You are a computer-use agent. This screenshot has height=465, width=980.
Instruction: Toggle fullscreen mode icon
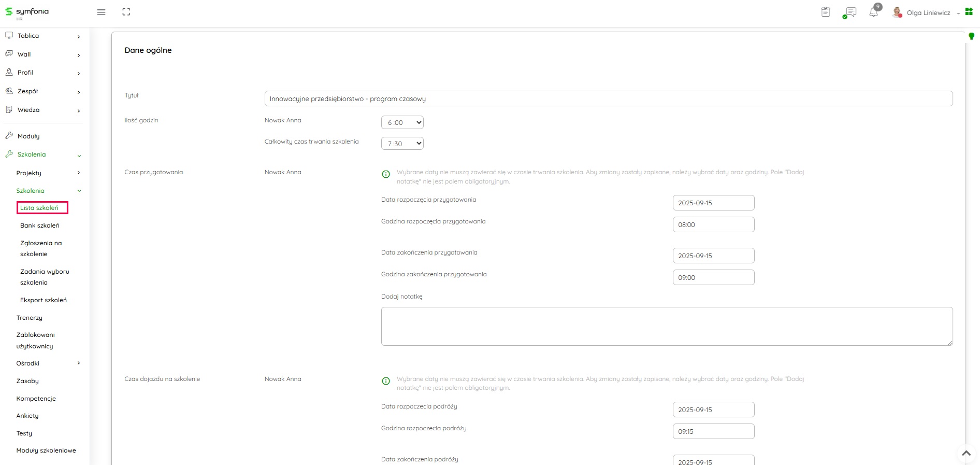[x=126, y=12]
